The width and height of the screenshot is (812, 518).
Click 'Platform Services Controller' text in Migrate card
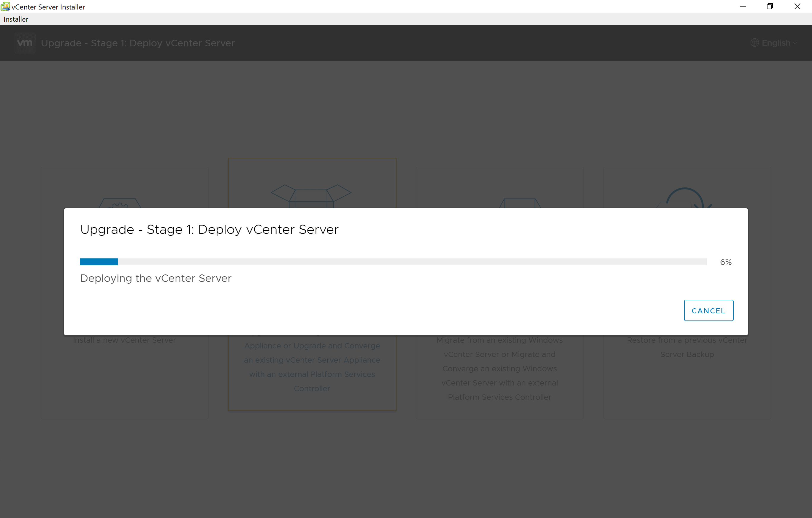499,397
